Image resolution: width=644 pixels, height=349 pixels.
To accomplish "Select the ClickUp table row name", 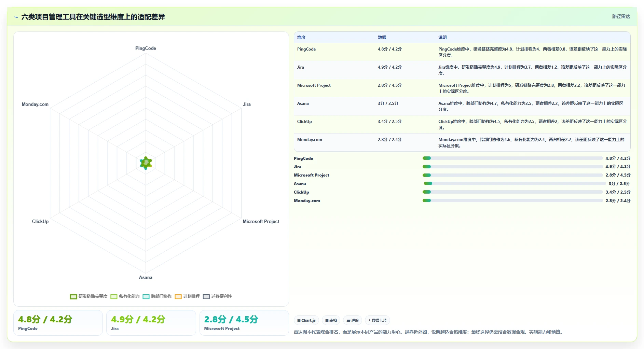I will click(304, 122).
